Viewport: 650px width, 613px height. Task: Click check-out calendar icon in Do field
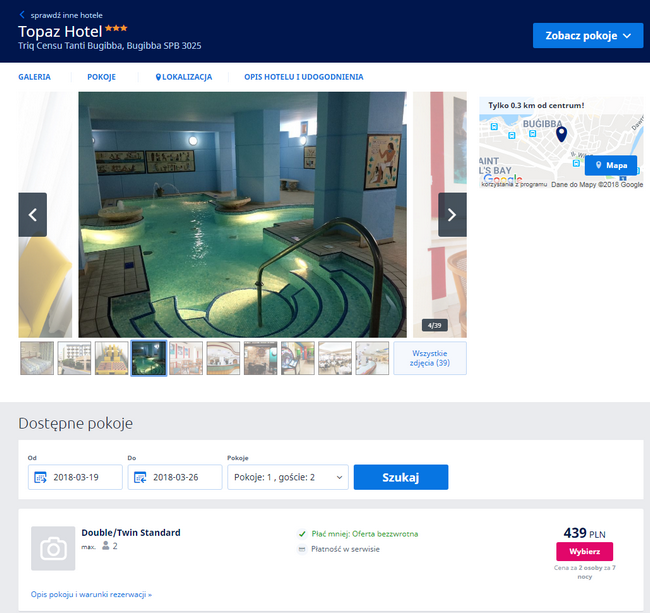(x=140, y=477)
